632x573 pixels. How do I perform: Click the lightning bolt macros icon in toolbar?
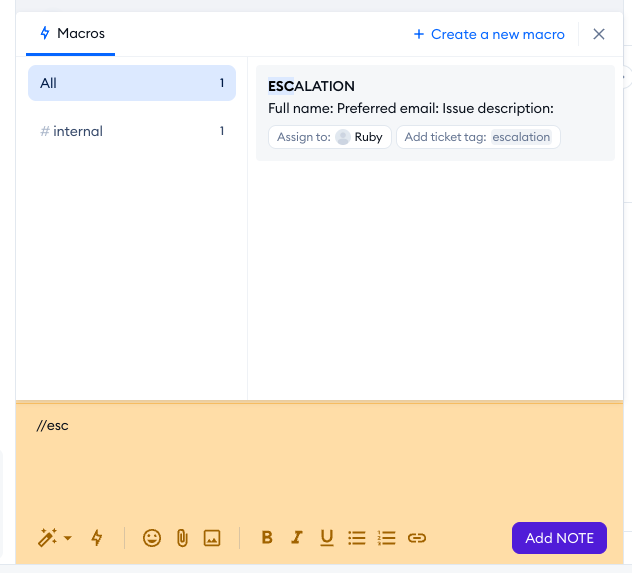click(x=97, y=538)
